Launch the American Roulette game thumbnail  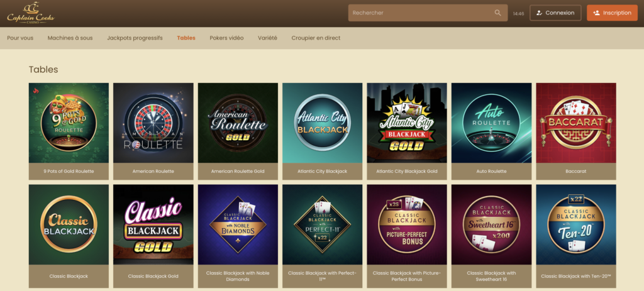point(153,123)
